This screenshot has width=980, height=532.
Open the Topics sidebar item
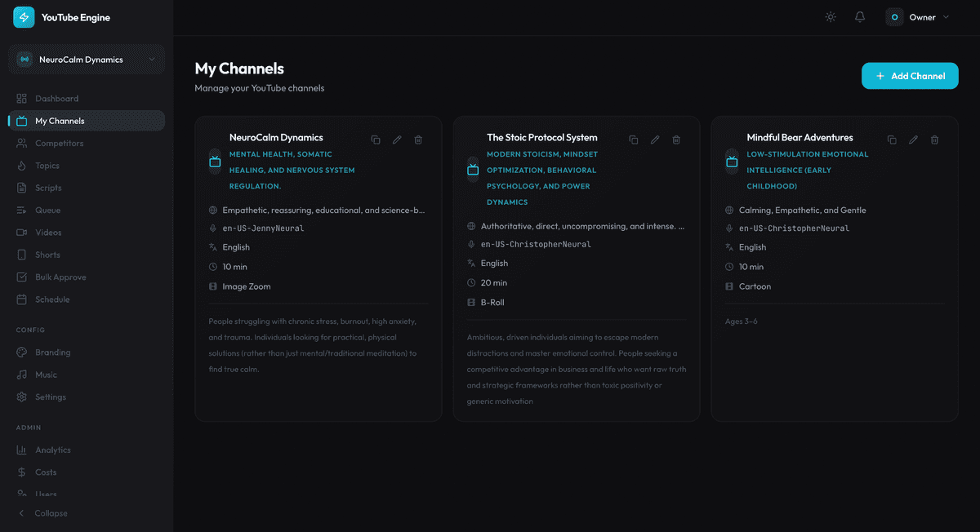(x=87, y=166)
